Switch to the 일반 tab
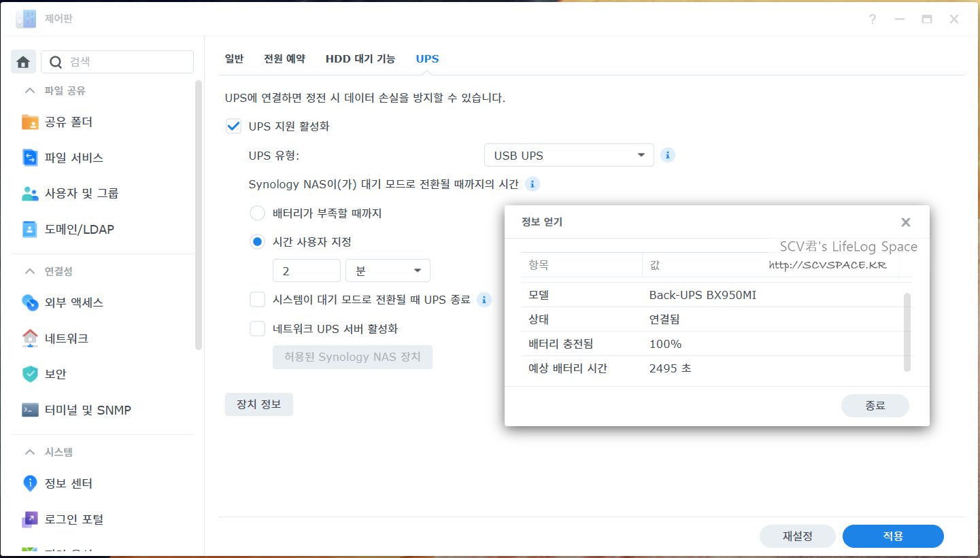The height and width of the screenshot is (558, 980). click(234, 58)
